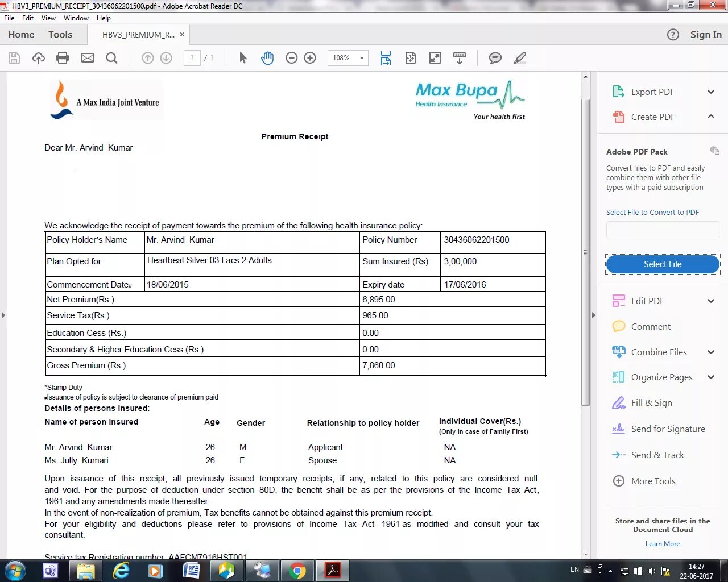Click the scroll up arrow
The image size is (728, 582).
tap(585, 77)
